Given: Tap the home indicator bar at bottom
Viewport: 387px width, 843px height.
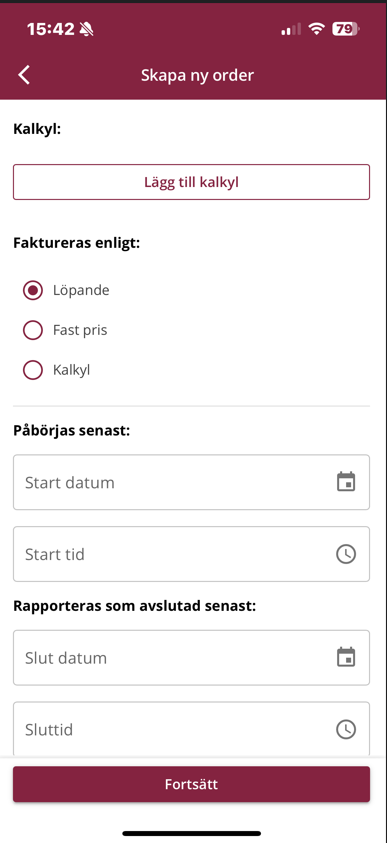Looking at the screenshot, I should coord(192,833).
